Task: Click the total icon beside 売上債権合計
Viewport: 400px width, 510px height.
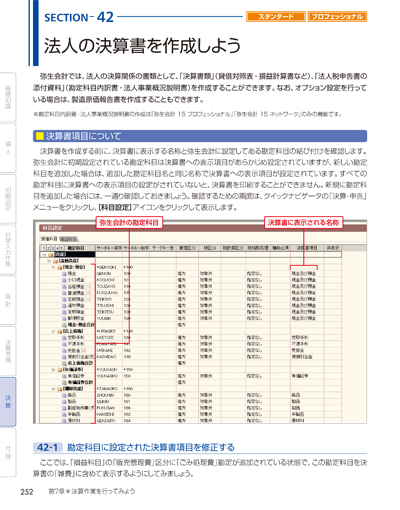Action: 64,363
